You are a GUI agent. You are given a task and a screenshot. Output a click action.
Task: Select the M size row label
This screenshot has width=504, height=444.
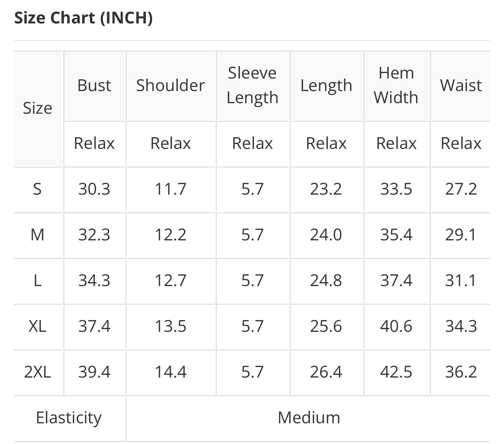coord(38,235)
